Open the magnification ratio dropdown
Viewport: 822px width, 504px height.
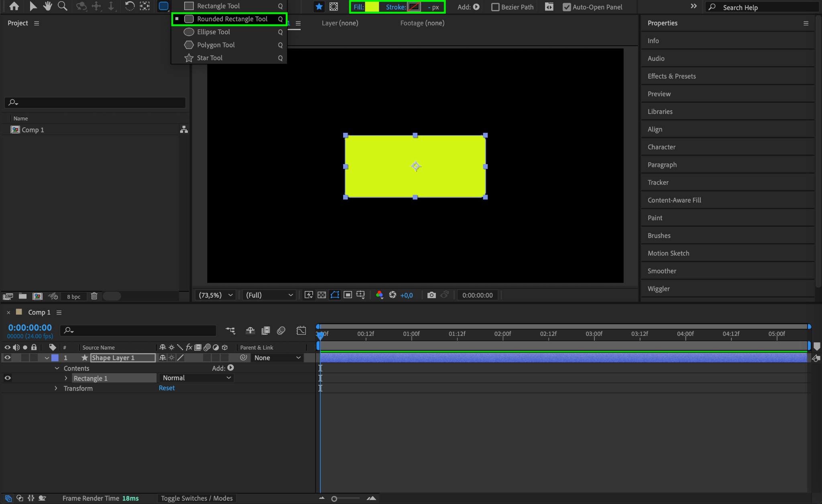[216, 295]
